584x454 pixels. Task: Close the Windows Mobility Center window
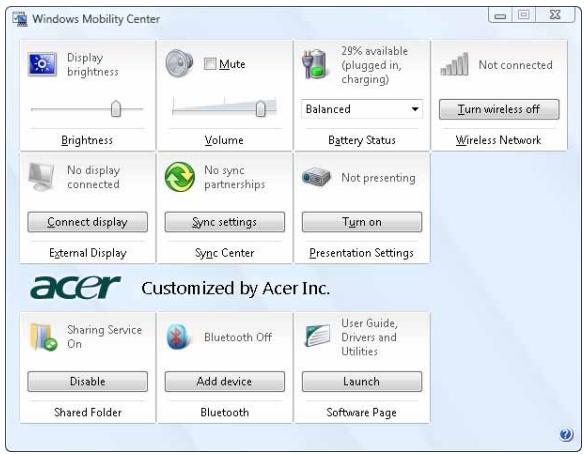(x=555, y=15)
